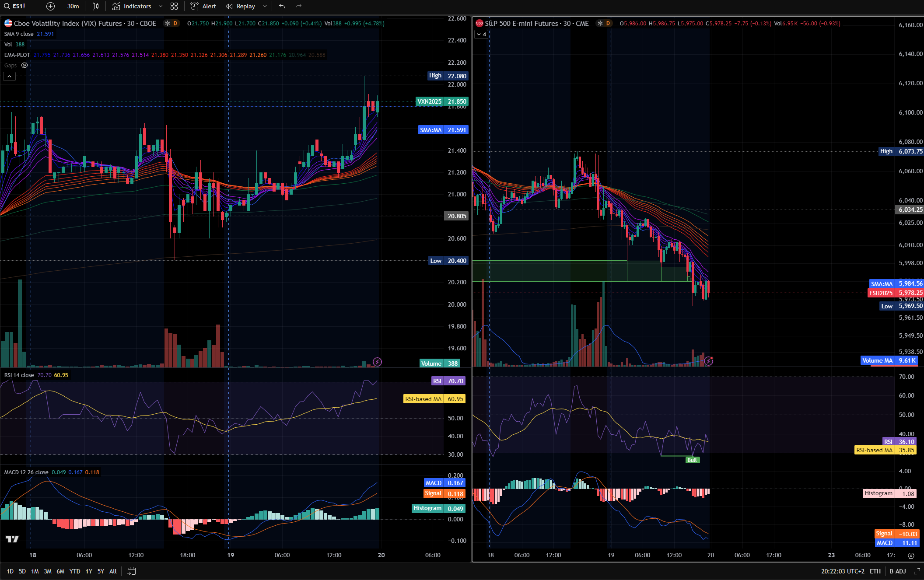Viewport: 924px width, 580px height.
Task: Start bar Replay mode
Action: point(241,6)
